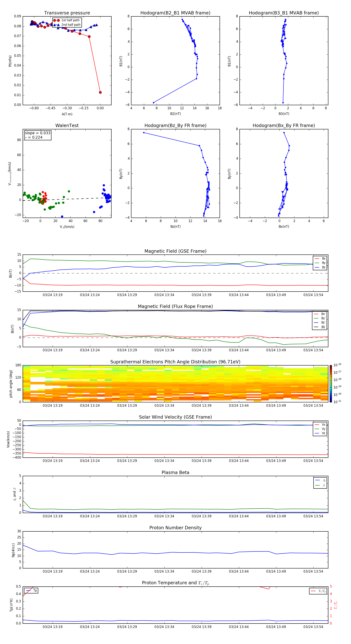351x644 pixels.
Task: Click the 'Hodogram(B2_B1 MVAB frame)' title
Action: 175,13
